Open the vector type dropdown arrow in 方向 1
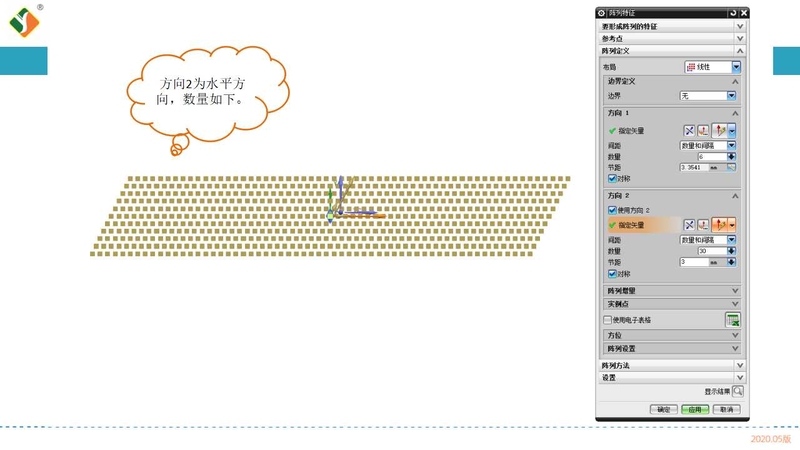Image resolution: width=800 pixels, height=450 pixels. coord(732,131)
